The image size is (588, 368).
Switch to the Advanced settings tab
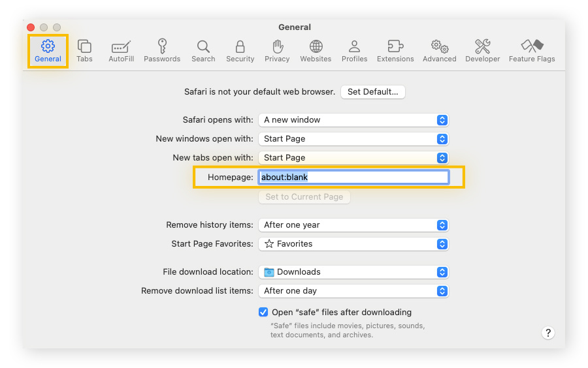[x=439, y=51]
